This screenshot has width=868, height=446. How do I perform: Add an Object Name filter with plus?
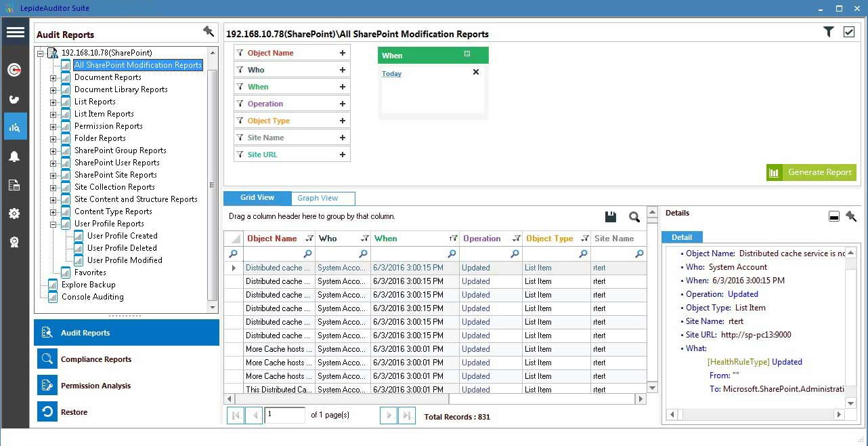(343, 53)
